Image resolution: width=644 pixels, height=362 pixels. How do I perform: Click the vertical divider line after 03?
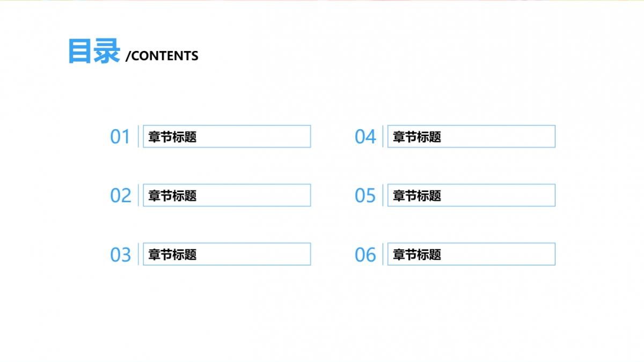click(x=138, y=254)
